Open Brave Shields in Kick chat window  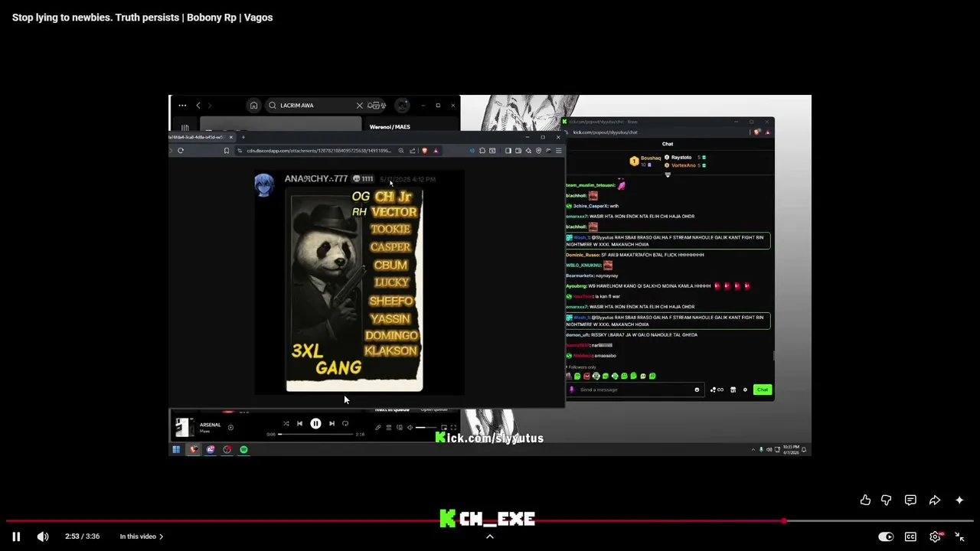pos(757,132)
